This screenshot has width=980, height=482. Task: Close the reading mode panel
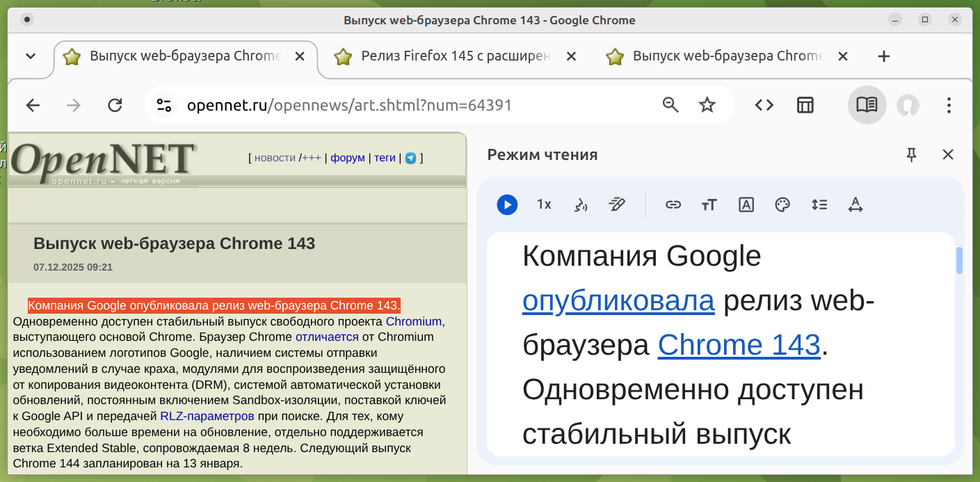[948, 154]
